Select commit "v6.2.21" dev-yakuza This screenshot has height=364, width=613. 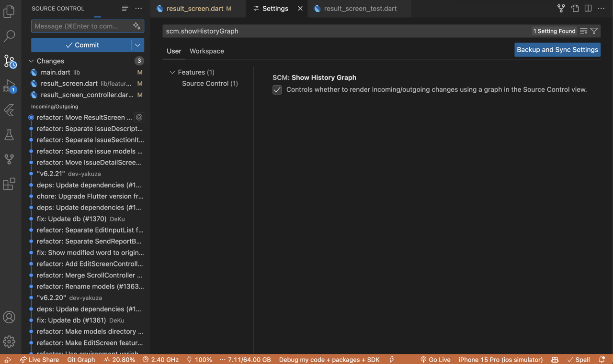(87, 174)
